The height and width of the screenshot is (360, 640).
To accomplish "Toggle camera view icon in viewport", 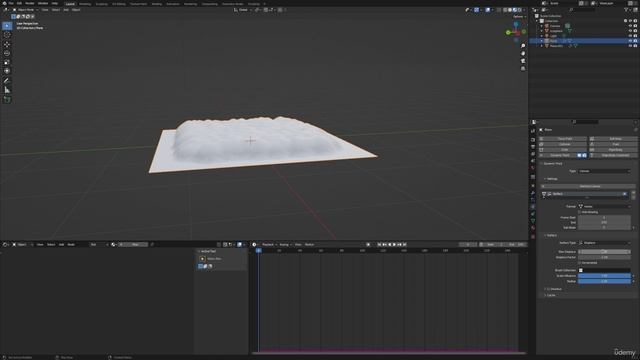I will coord(523,61).
